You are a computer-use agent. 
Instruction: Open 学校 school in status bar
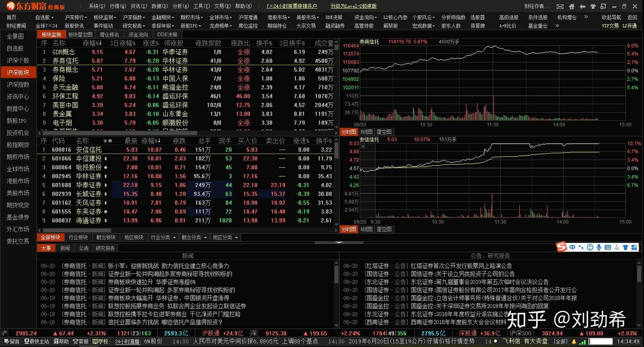click(x=101, y=342)
